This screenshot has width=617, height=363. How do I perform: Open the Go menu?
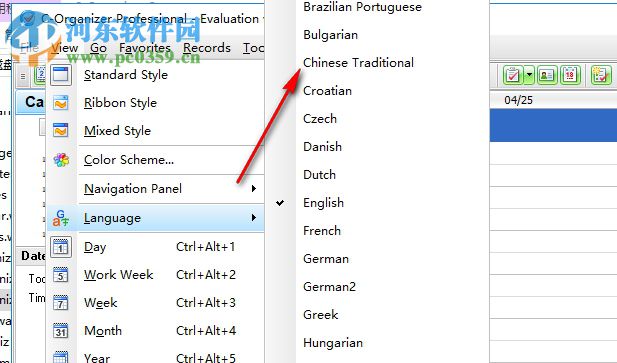[x=98, y=48]
